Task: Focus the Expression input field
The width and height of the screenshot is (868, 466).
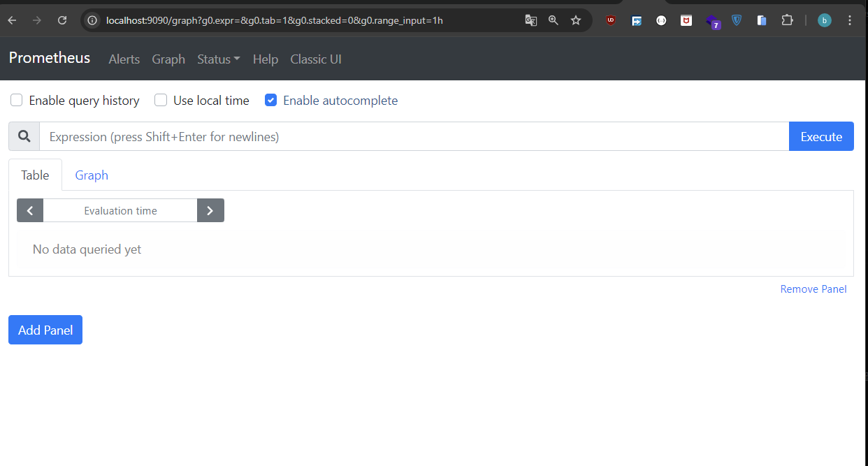Action: [414, 136]
